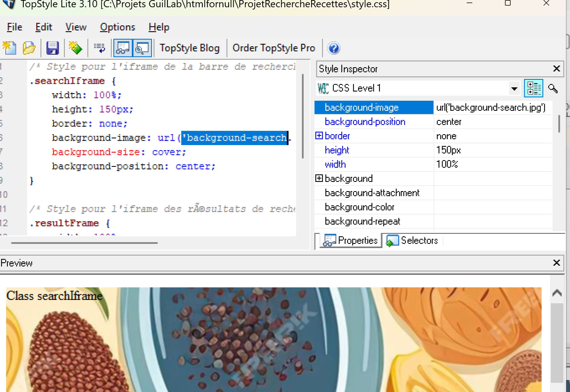Toggle categorized property view icon
Screen dimensions: 570x392
[x=533, y=88]
